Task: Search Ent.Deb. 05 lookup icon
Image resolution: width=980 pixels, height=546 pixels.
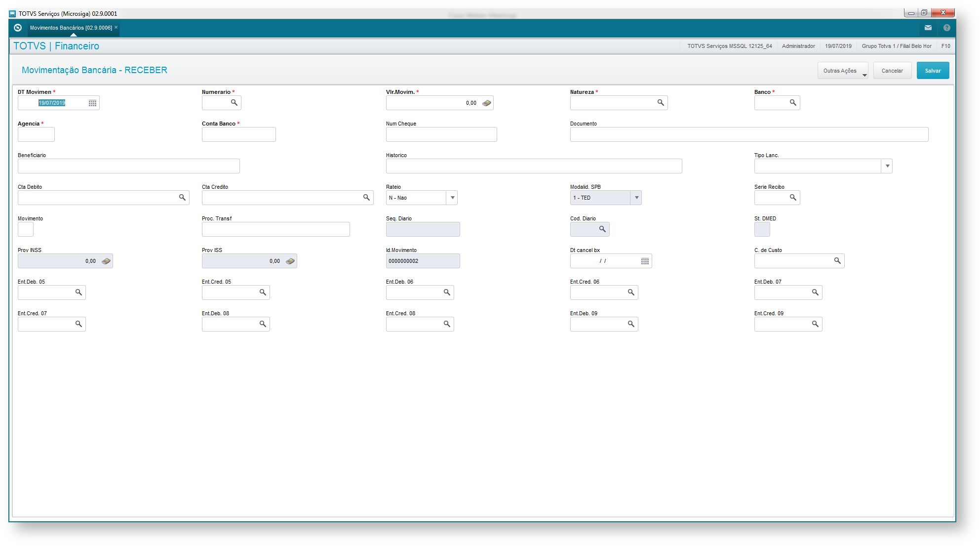Action: click(x=78, y=293)
